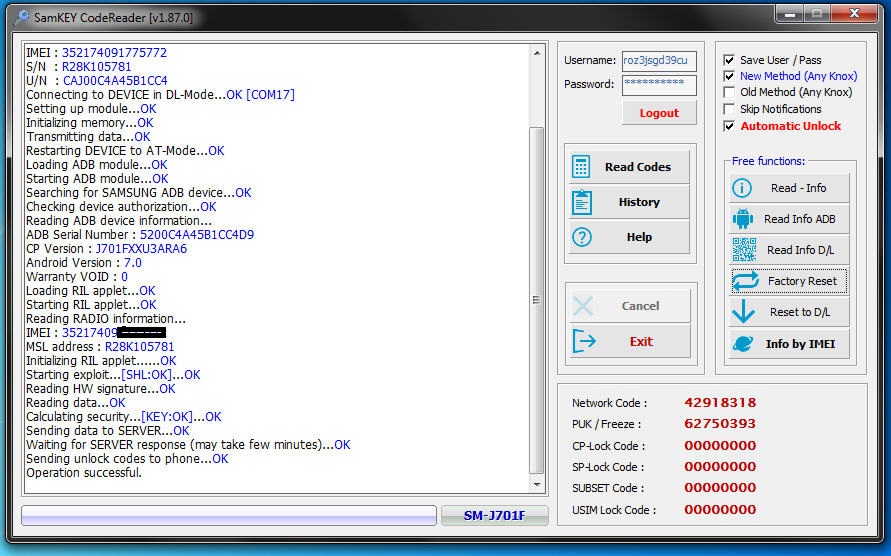The height and width of the screenshot is (556, 891).
Task: Click the Password input field
Action: [x=659, y=85]
